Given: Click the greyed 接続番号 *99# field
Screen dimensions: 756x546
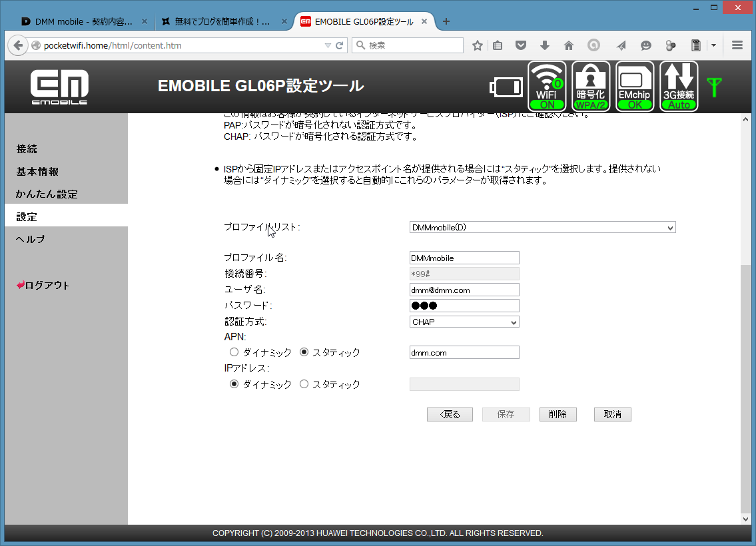Looking at the screenshot, I should (464, 274).
